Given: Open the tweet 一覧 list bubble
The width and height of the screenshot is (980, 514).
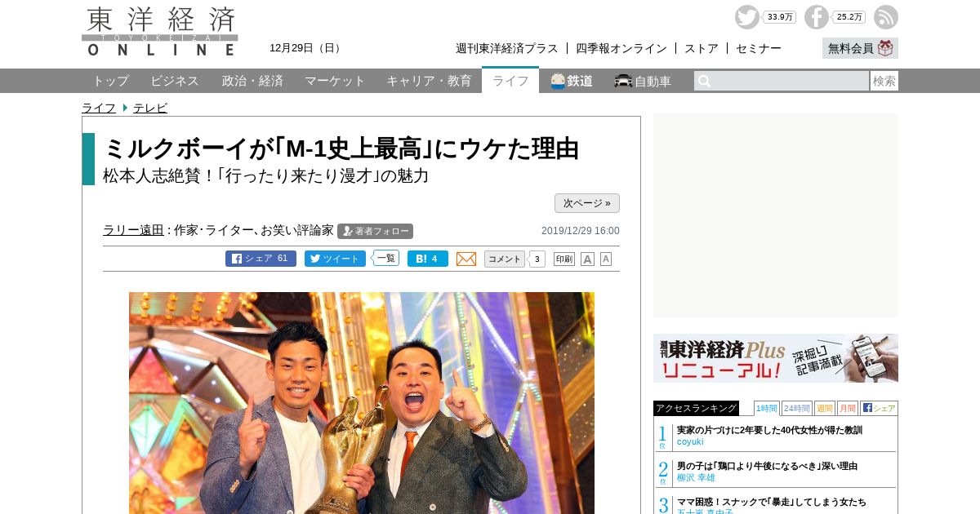Looking at the screenshot, I should [386, 258].
